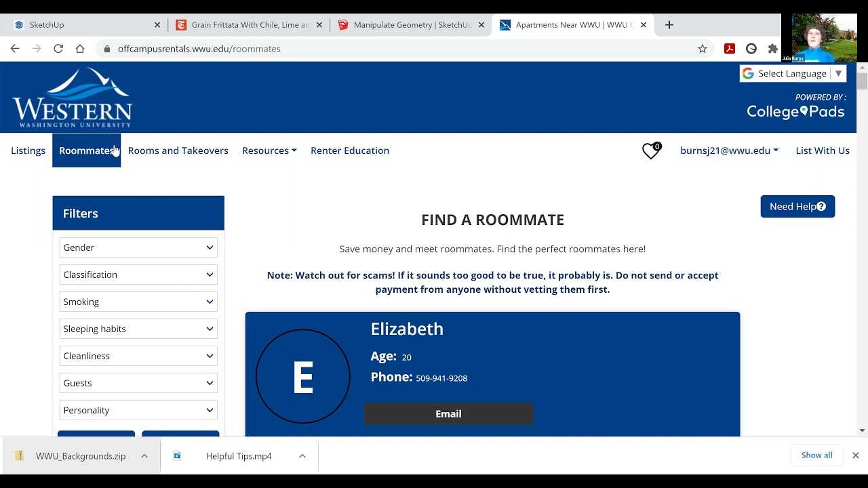Click the scrollbar down arrow
Screen dimensions: 868x488
pos(862,430)
